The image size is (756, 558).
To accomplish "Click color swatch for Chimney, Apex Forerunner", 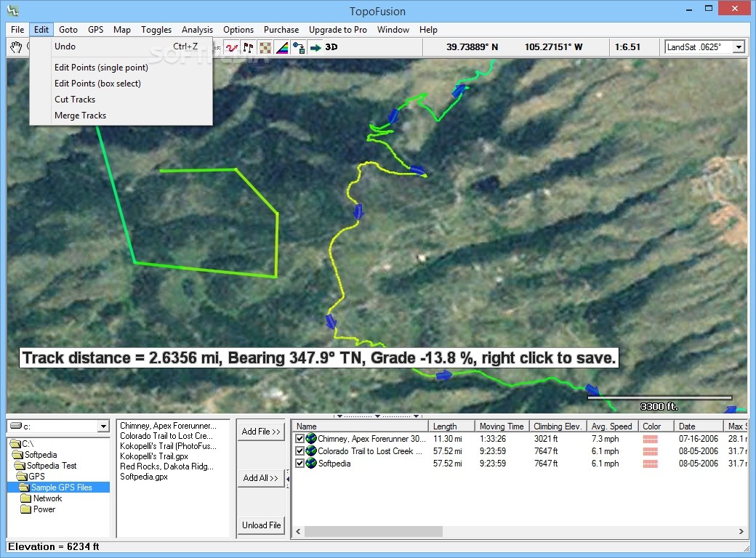I will click(x=650, y=439).
